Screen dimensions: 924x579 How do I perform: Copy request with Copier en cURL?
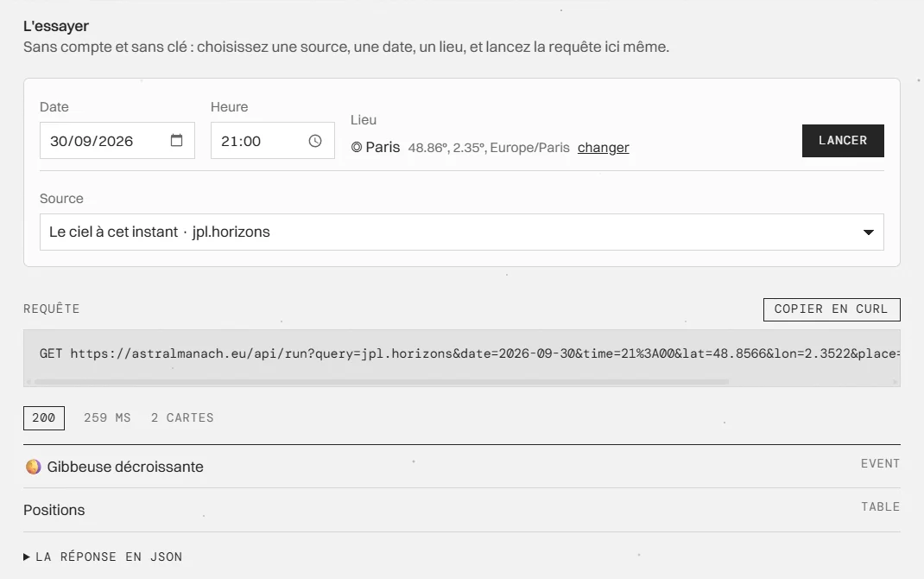[x=832, y=309]
